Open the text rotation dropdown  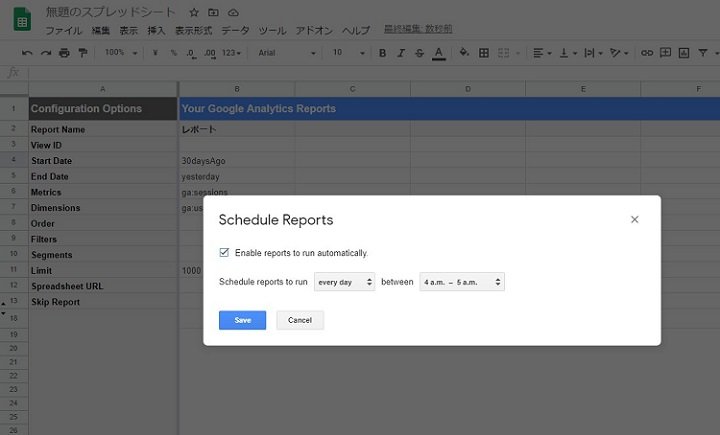click(619, 53)
